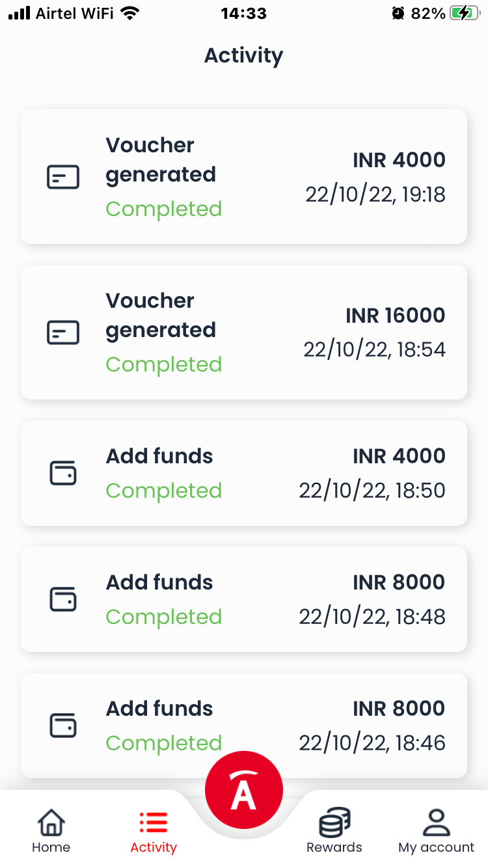The image size is (488, 868).
Task: Tap wallet icon for 18:50 Add funds
Action: [63, 473]
